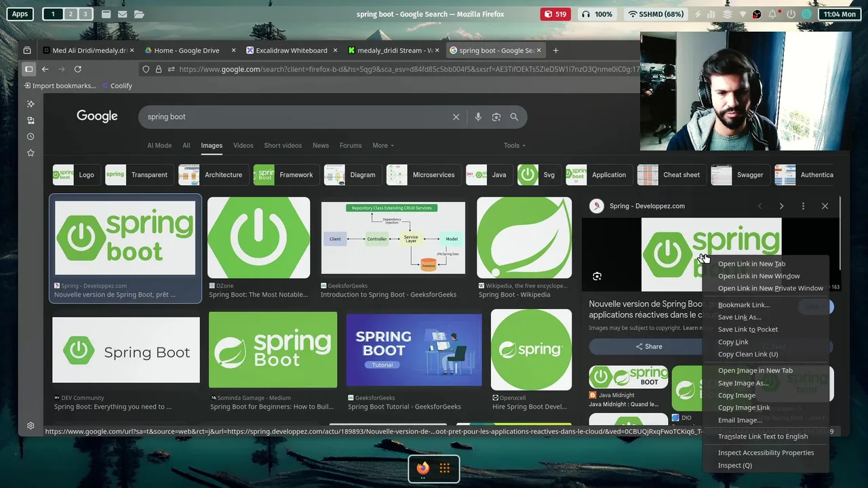868x488 pixels.
Task: Click the site shield icon in address bar
Action: (x=146, y=69)
